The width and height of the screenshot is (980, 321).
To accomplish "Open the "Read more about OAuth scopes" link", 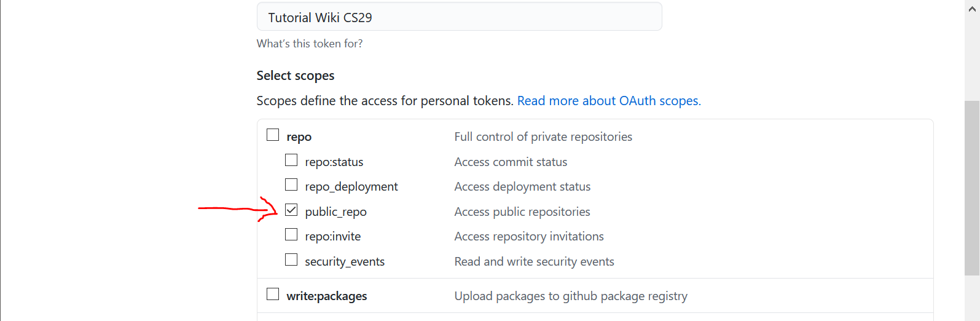I will (x=608, y=101).
